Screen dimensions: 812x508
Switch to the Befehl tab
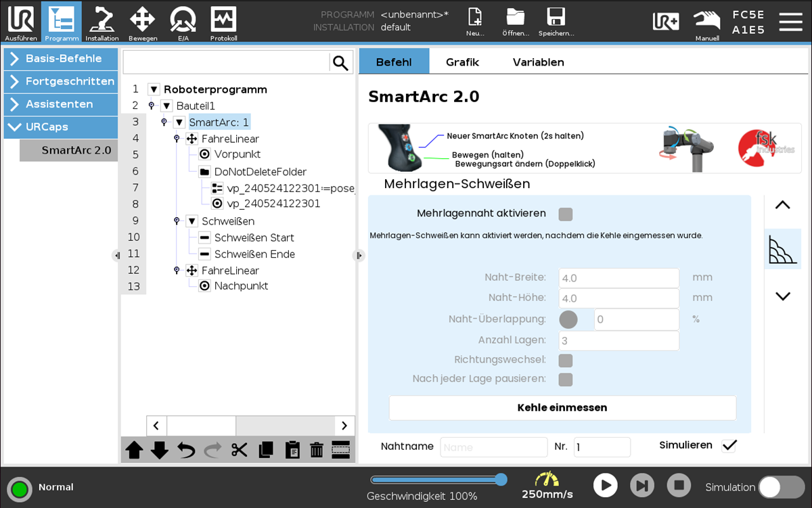[x=394, y=62]
